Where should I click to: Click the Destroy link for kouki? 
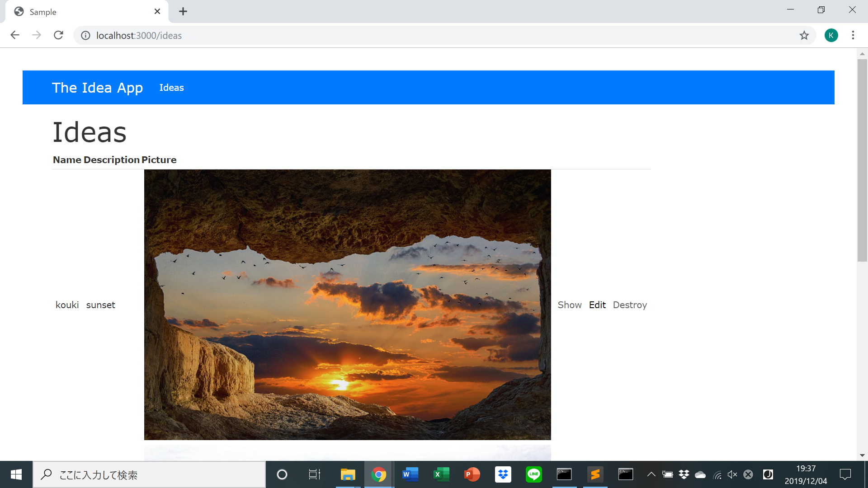click(x=630, y=305)
